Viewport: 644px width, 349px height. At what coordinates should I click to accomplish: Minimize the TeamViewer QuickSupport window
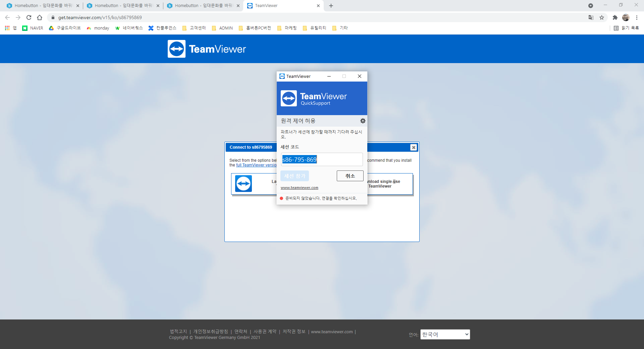coord(329,76)
